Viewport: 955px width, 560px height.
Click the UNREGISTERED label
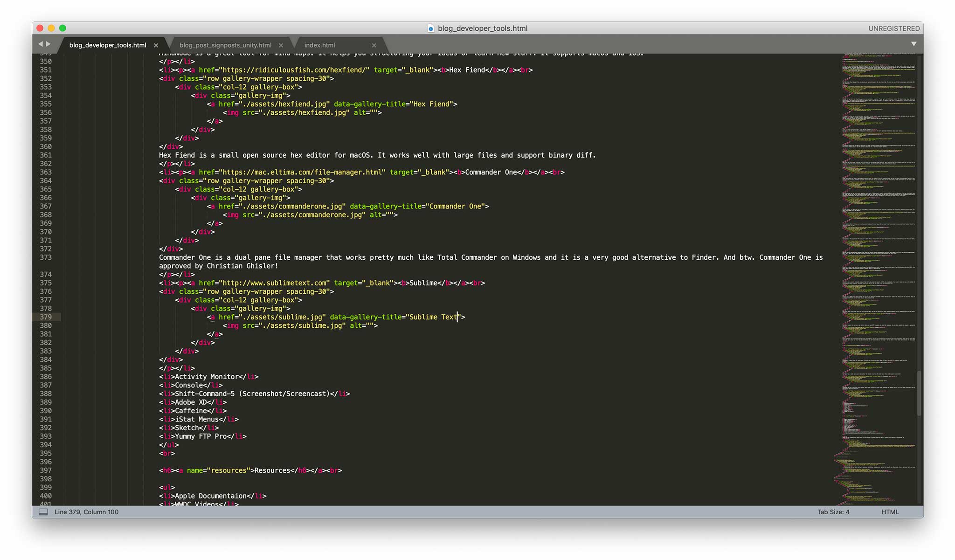coord(893,28)
